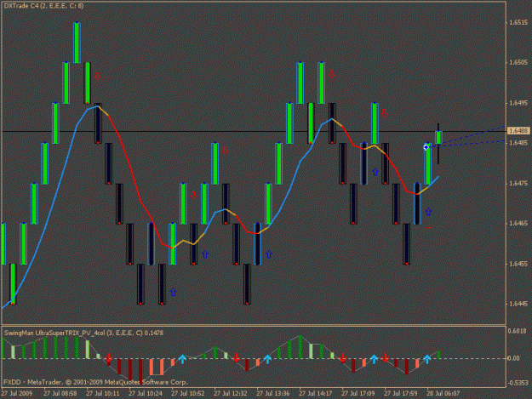Viewport: 532px width, 399px height.
Task: Select the third red down arrow in the TRIX panel
Action: tap(343, 358)
